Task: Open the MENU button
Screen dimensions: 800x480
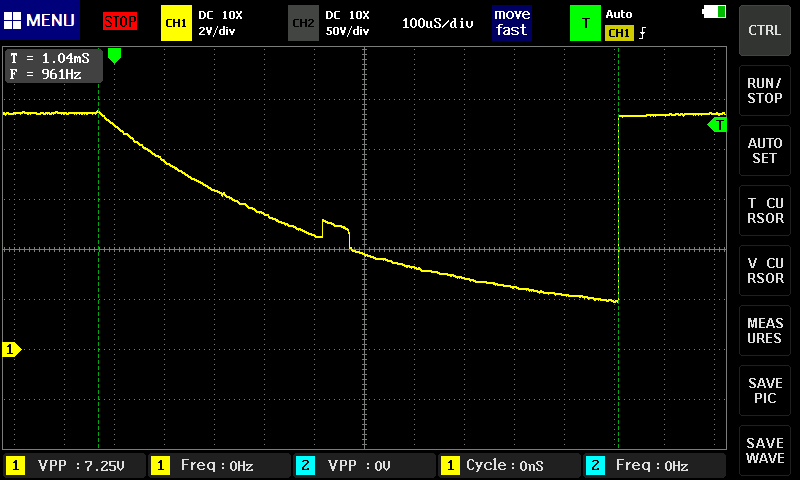Action: pyautogui.click(x=40, y=20)
